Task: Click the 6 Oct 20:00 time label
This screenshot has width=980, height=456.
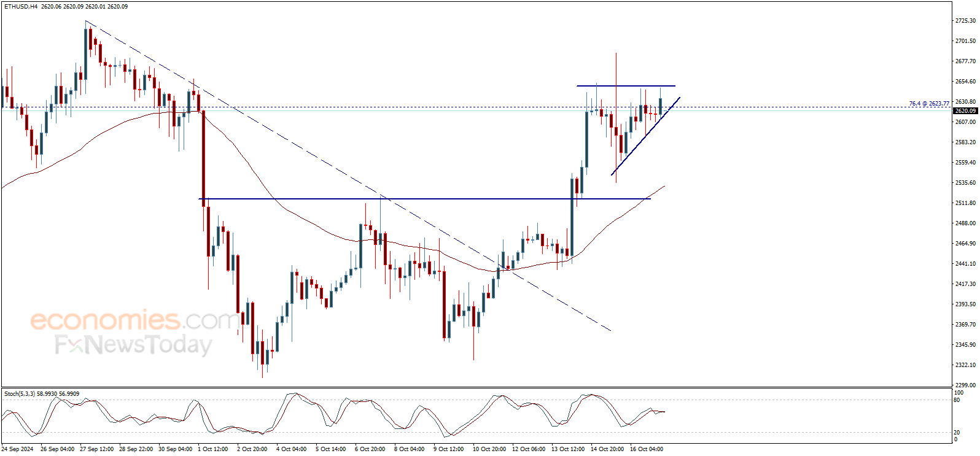Action: click(370, 449)
